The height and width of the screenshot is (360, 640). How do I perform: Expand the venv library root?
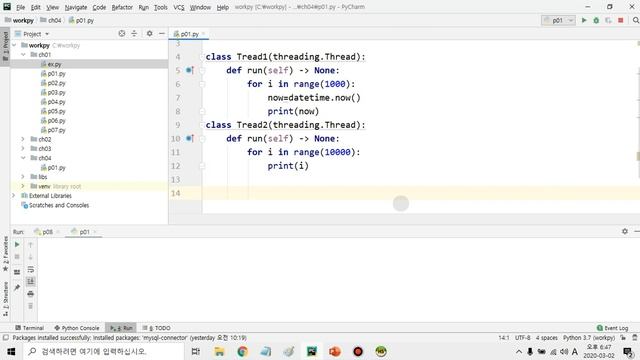23,186
